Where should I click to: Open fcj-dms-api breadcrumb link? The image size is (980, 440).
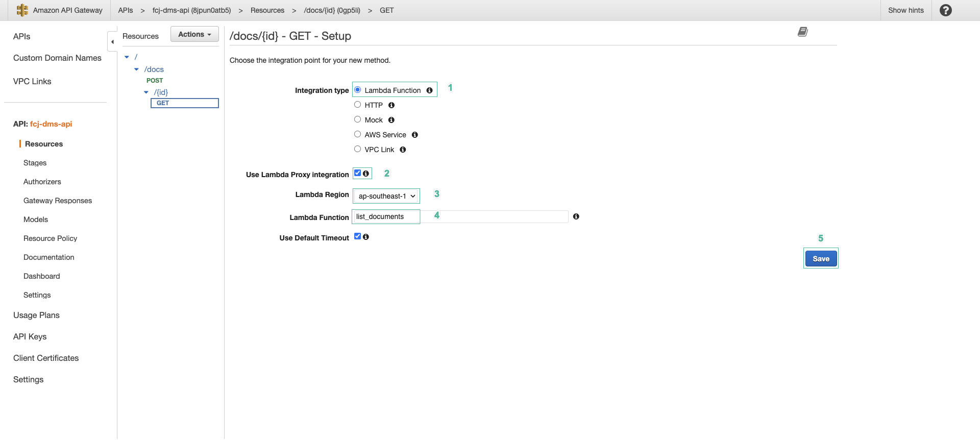click(x=191, y=10)
